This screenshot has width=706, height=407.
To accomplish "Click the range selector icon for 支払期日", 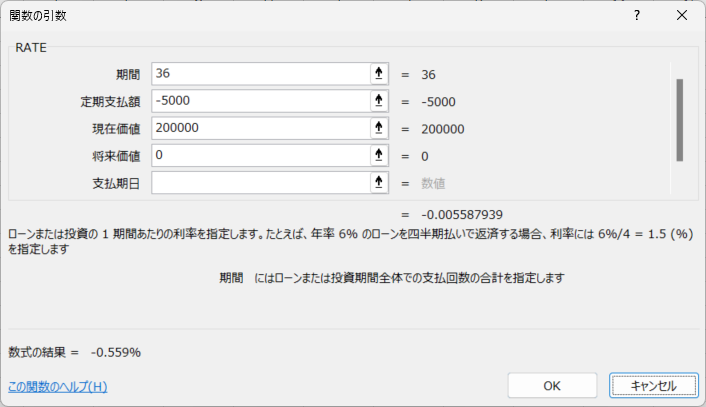I will [379, 182].
